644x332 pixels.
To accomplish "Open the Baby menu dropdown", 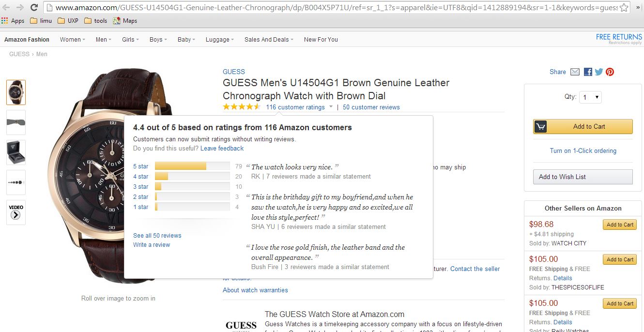I will tap(186, 40).
